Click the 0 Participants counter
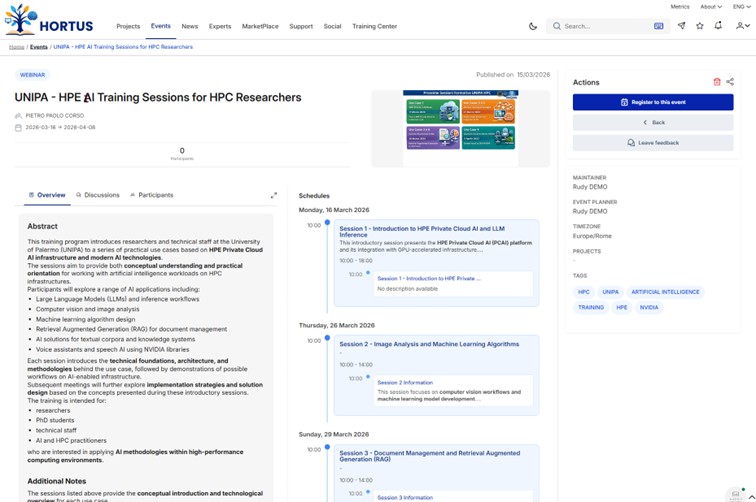756x502 pixels. point(182,154)
